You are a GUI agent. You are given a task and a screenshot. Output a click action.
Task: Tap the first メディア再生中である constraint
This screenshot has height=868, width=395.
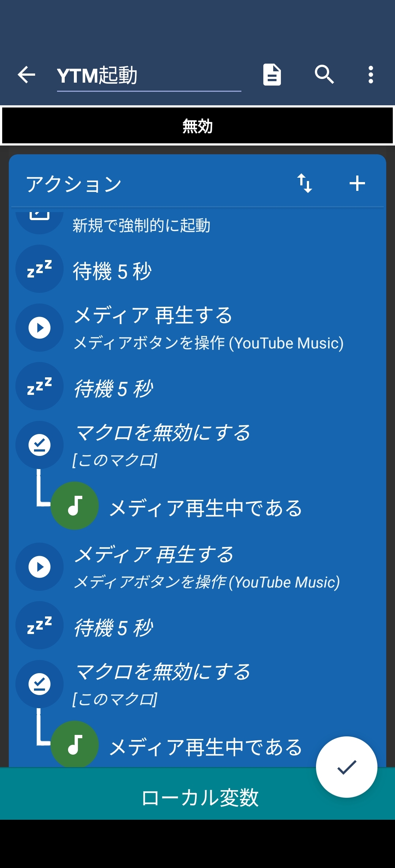(206, 508)
